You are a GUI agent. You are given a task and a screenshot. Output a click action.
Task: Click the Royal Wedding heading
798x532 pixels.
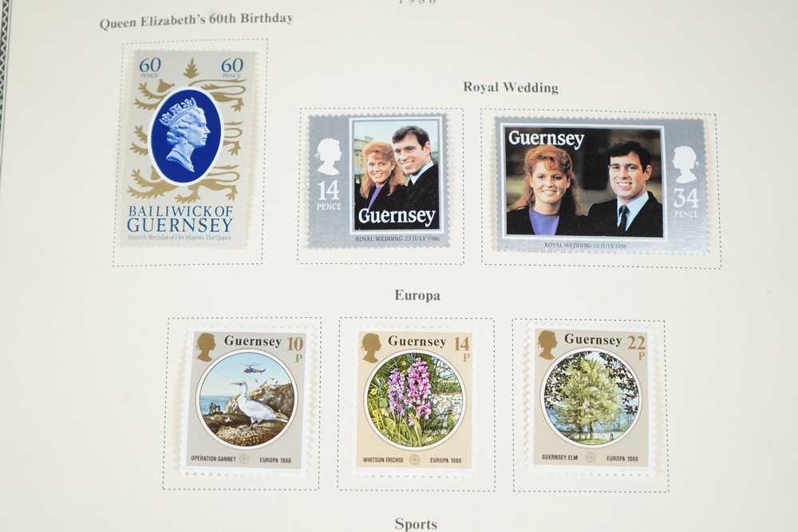coord(511,88)
